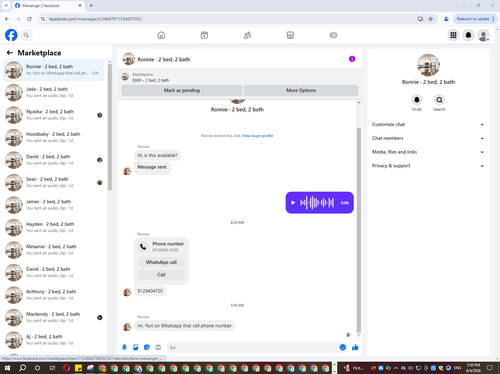Image resolution: width=500 pixels, height=374 pixels.
Task: Click WhatsApp call button
Action: 161,262
